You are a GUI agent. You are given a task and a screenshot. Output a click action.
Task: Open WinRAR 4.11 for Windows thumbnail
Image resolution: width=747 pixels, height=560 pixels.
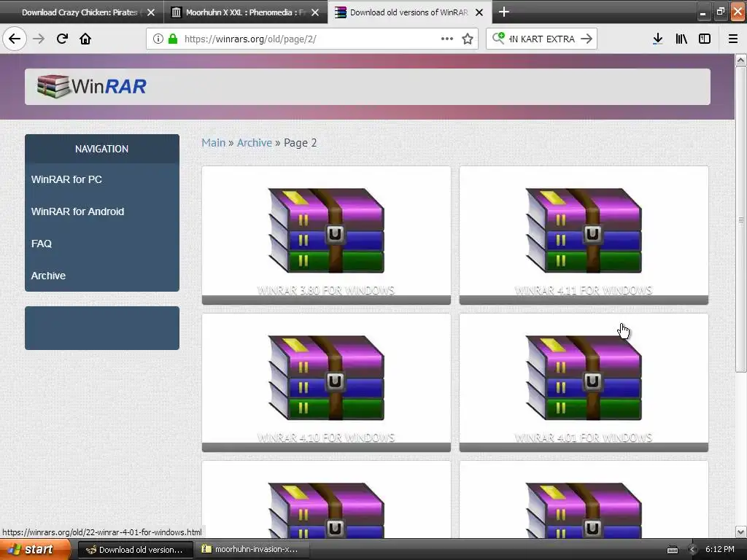click(584, 236)
